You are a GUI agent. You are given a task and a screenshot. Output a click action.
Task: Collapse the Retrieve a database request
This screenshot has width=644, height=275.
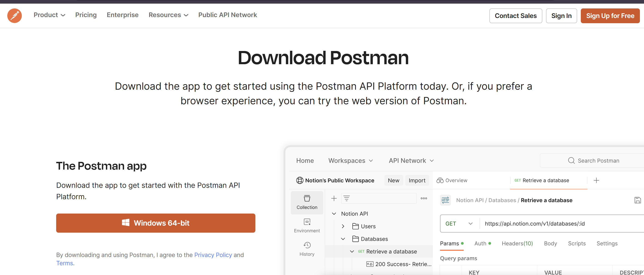click(x=352, y=251)
